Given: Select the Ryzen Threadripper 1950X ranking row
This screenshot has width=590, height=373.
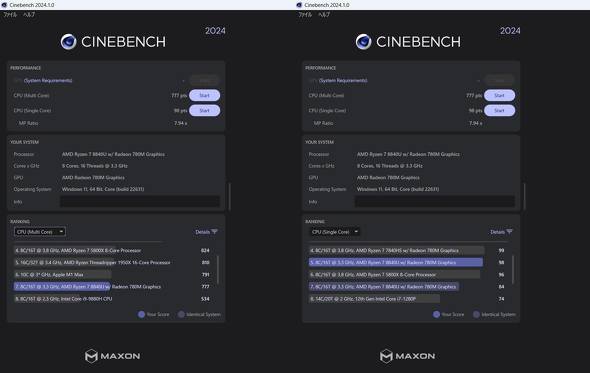Looking at the screenshot, I should pos(113,262).
